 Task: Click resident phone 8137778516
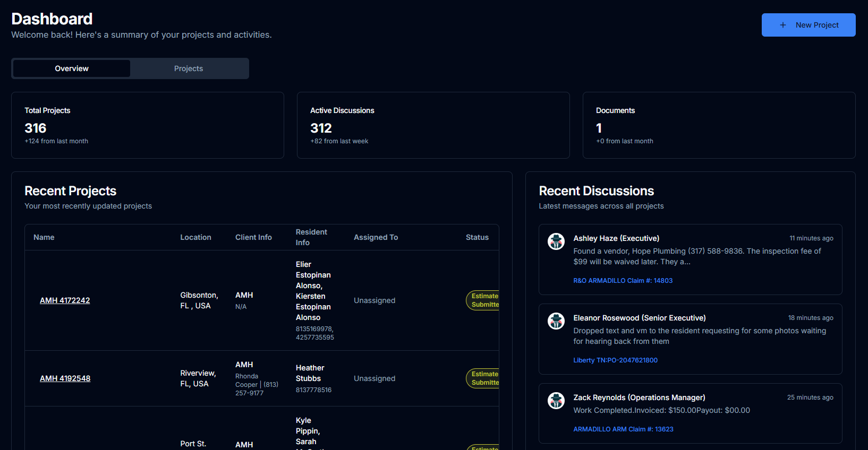coord(313,390)
